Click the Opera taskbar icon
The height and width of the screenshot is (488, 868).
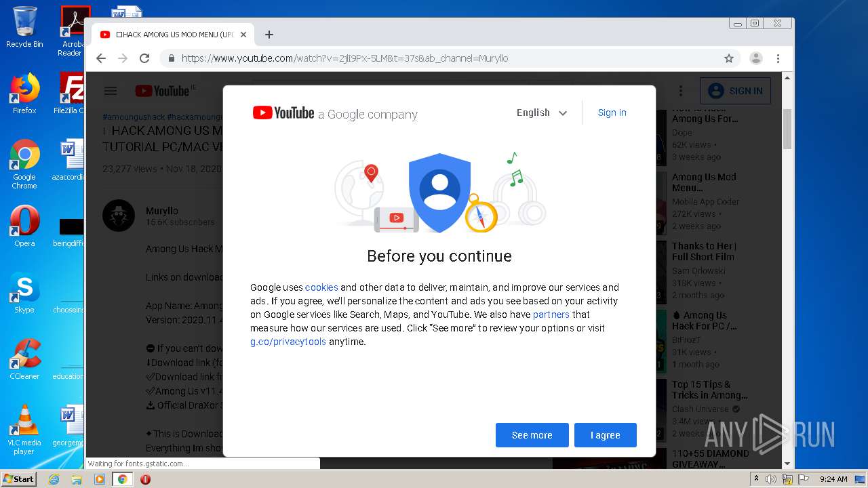coord(145,479)
